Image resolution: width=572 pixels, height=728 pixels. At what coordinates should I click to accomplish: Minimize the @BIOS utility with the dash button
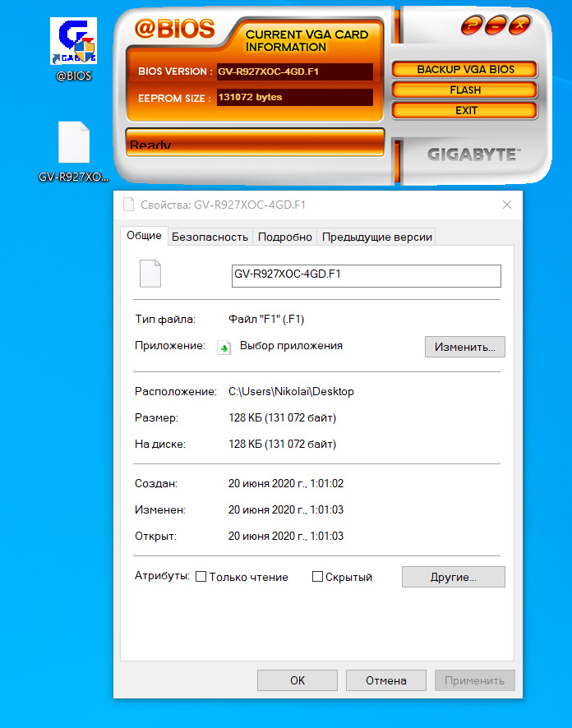click(x=496, y=25)
